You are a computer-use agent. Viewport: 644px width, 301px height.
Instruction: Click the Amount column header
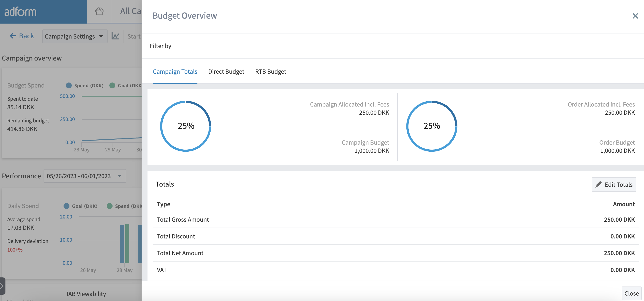pyautogui.click(x=624, y=204)
